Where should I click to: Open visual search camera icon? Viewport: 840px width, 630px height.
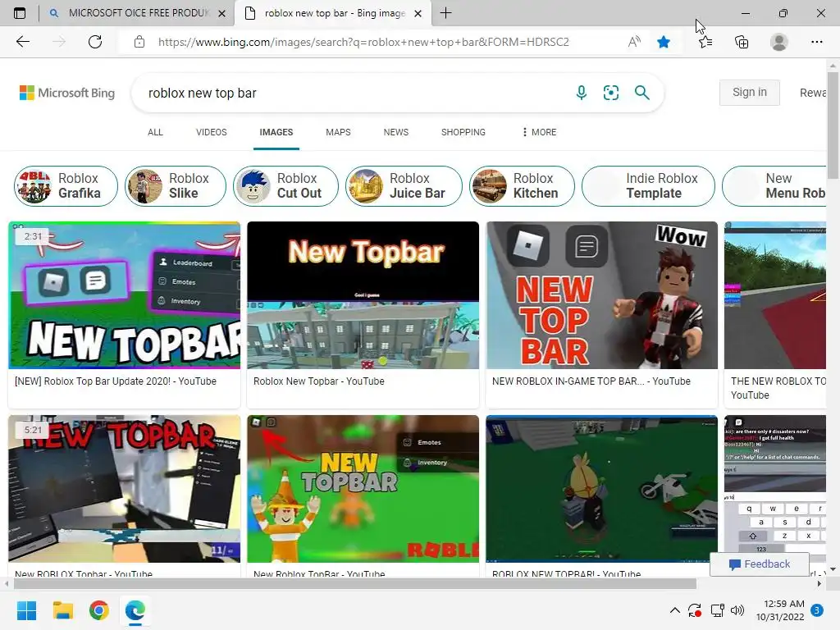pos(610,93)
